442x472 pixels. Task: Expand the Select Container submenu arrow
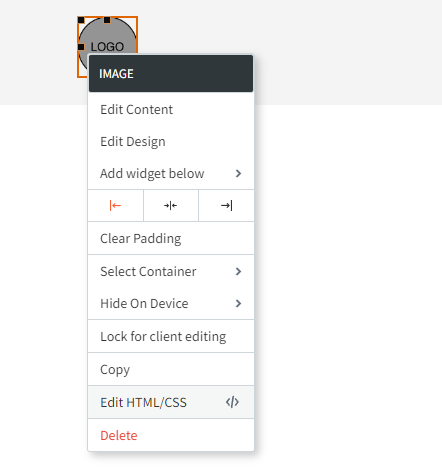pyautogui.click(x=238, y=271)
